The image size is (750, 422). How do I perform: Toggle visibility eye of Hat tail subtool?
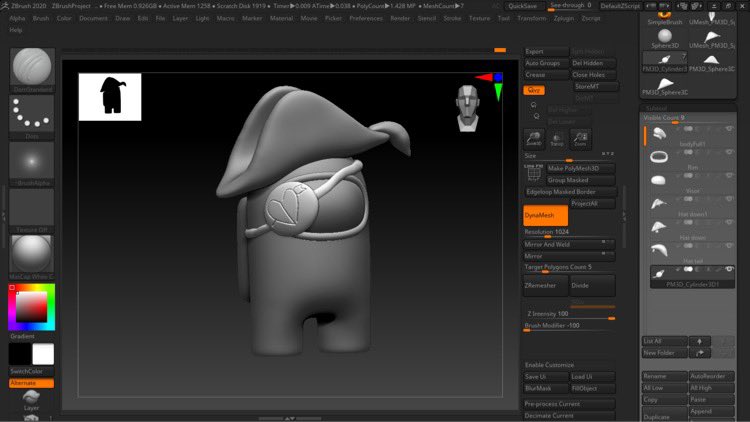(x=728, y=245)
